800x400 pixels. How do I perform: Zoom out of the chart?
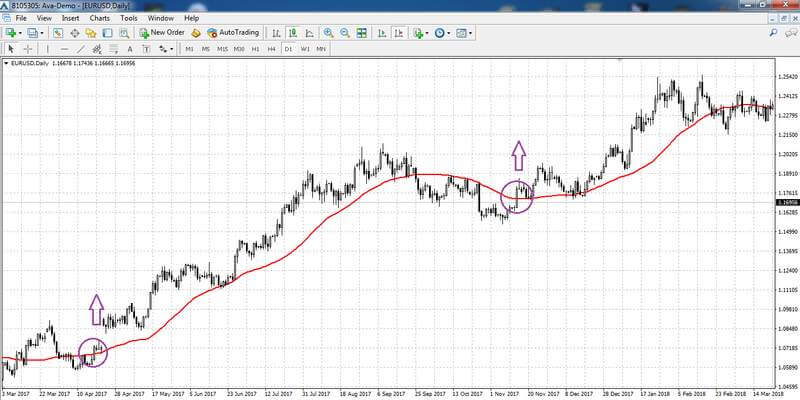pyautogui.click(x=345, y=33)
